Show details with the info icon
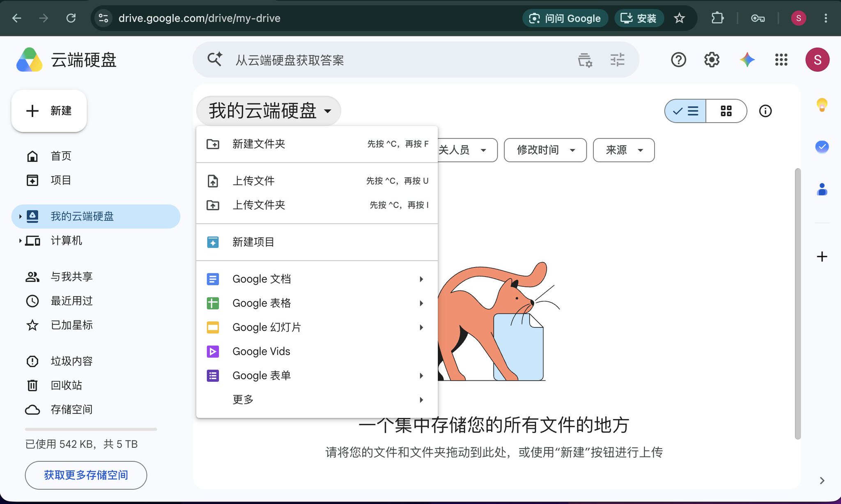Image resolution: width=841 pixels, height=504 pixels. click(765, 111)
